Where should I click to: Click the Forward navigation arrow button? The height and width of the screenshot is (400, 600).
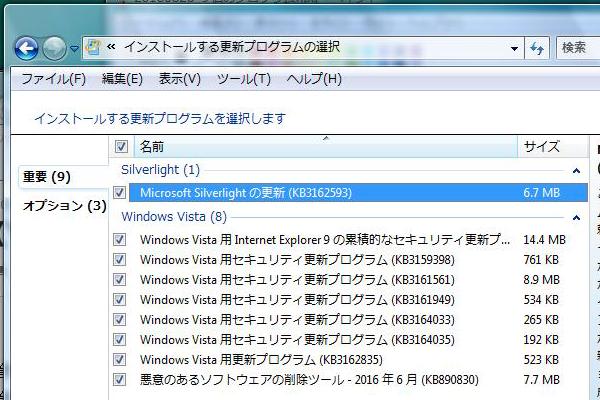click(54, 47)
